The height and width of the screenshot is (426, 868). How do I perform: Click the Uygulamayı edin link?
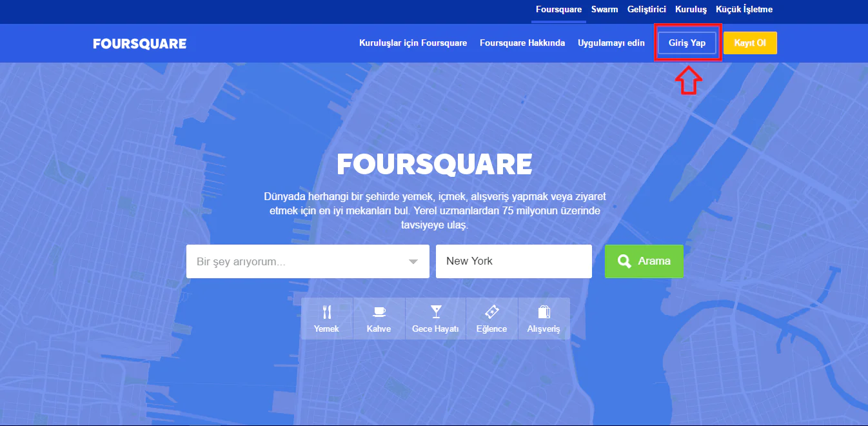tap(611, 43)
